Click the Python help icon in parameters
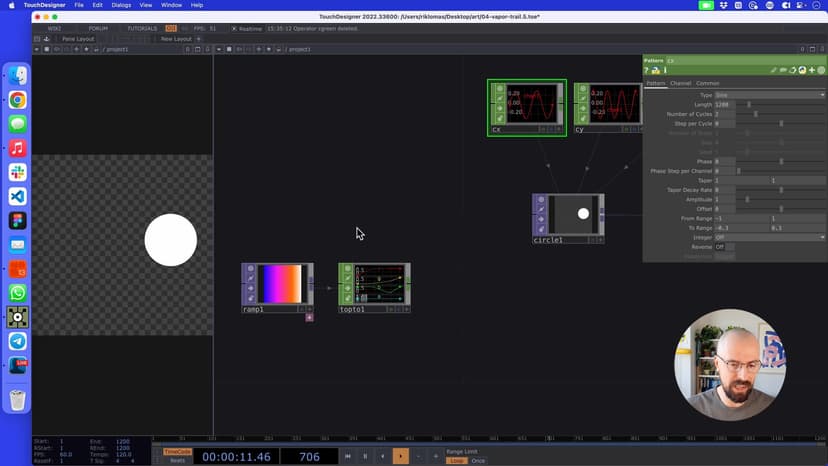Screen dimensions: 828x466 point(655,71)
